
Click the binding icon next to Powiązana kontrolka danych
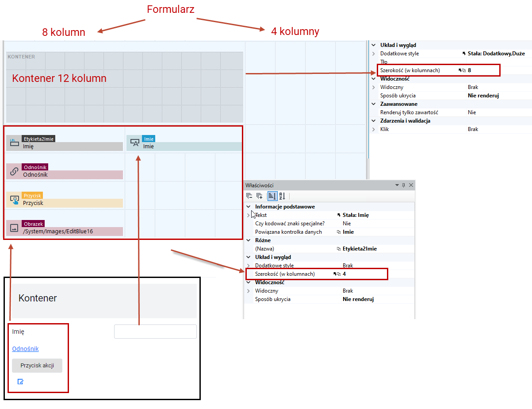pyautogui.click(x=339, y=232)
